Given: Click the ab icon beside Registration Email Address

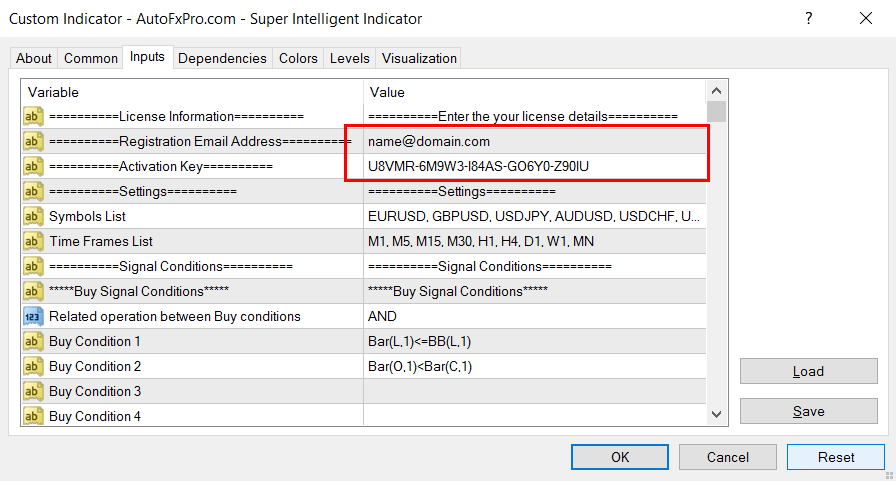Looking at the screenshot, I should pos(33,142).
